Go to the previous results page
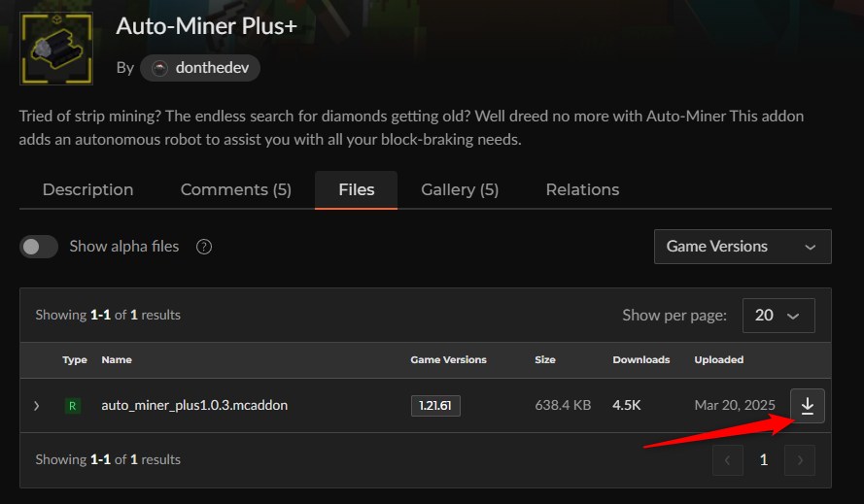 click(x=727, y=460)
